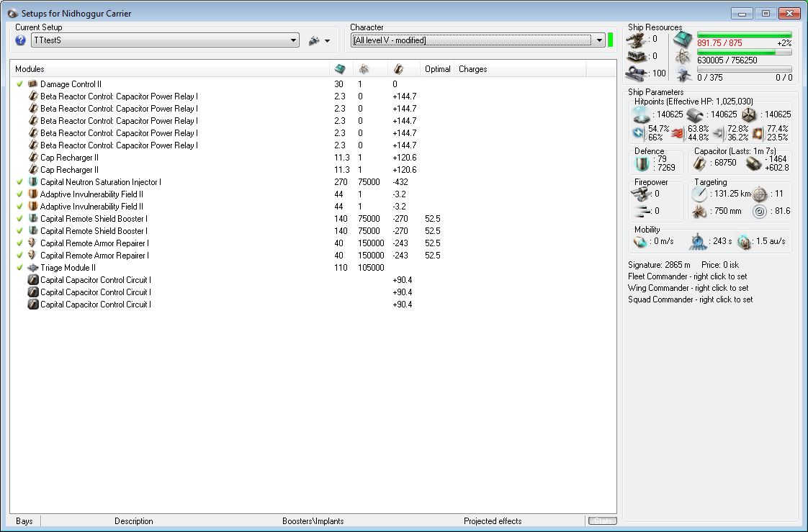Click the armor hitpoints icon
This screenshot has width=808, height=532.
(694, 115)
